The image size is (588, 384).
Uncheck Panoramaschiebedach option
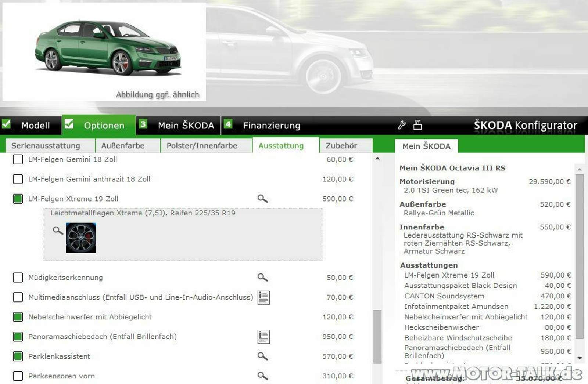pos(18,337)
